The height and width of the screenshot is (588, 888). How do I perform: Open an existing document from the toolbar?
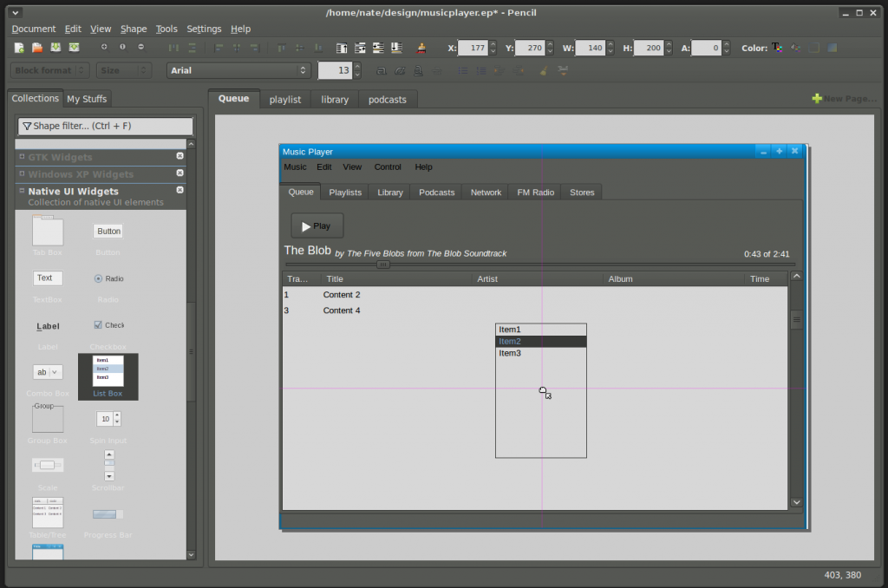click(x=37, y=48)
